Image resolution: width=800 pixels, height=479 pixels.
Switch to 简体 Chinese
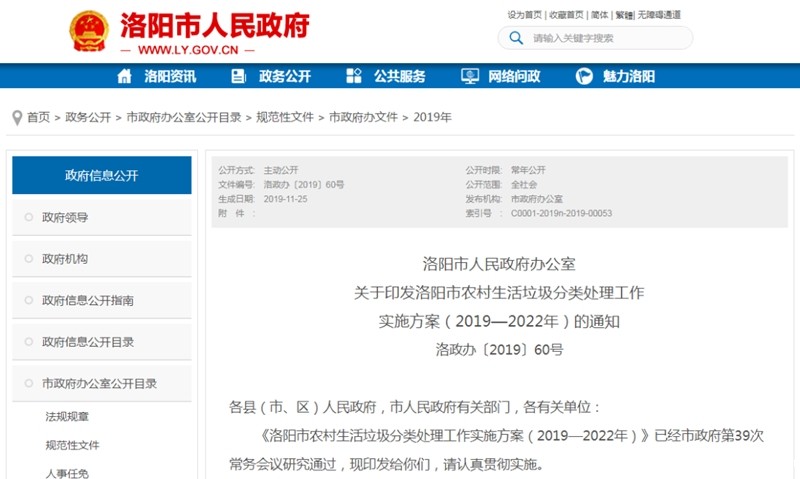(x=599, y=15)
